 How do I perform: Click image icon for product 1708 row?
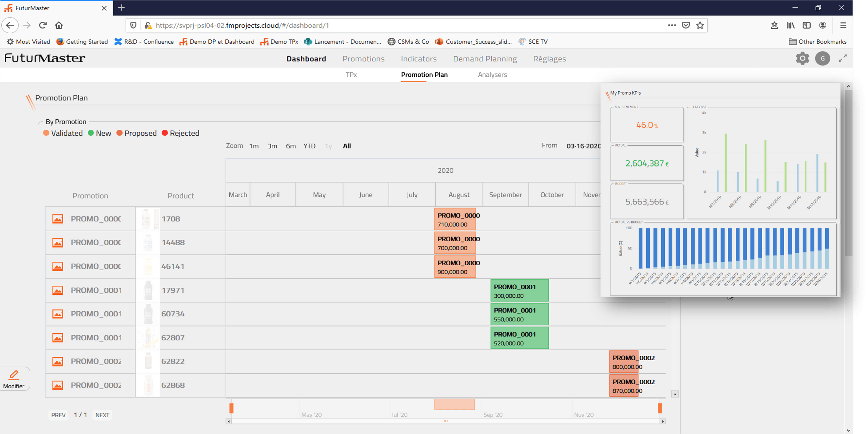pyautogui.click(x=58, y=219)
